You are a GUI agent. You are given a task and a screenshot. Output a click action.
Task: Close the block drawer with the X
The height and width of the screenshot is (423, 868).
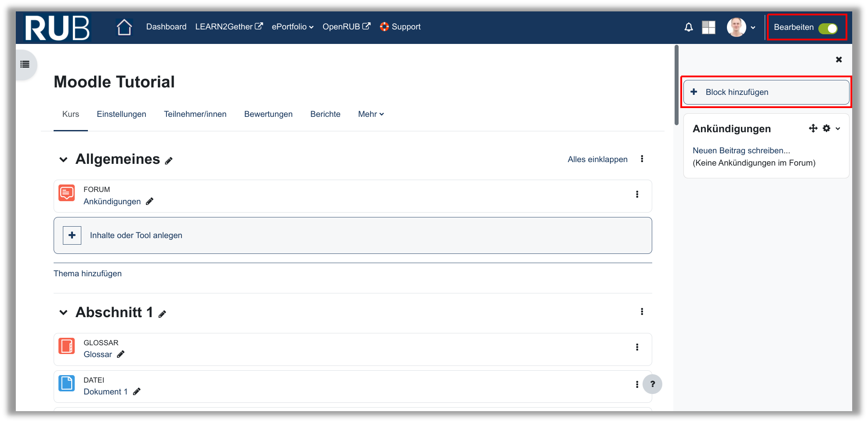coord(839,60)
